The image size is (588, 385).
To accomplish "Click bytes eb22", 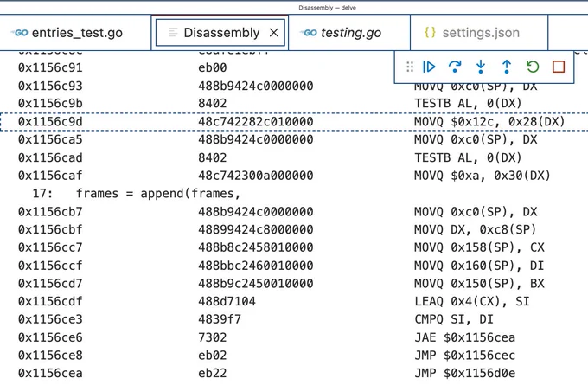I will click(212, 373).
